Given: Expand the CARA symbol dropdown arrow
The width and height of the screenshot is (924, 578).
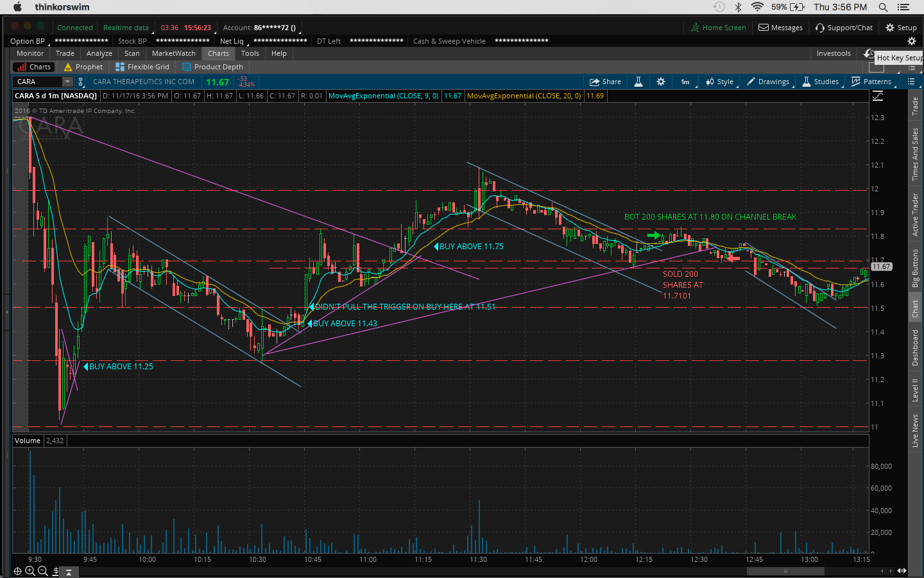Looking at the screenshot, I should click(x=67, y=82).
